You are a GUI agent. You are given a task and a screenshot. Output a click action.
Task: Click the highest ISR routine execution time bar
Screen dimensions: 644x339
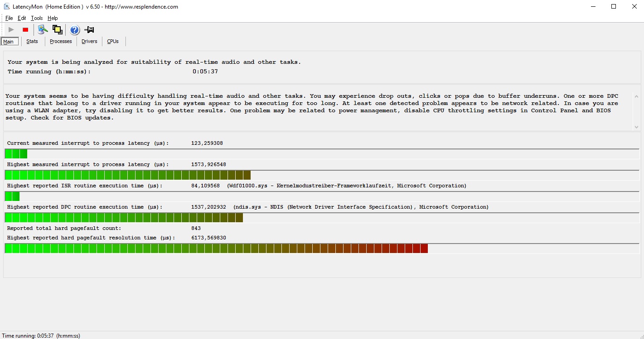click(x=322, y=196)
